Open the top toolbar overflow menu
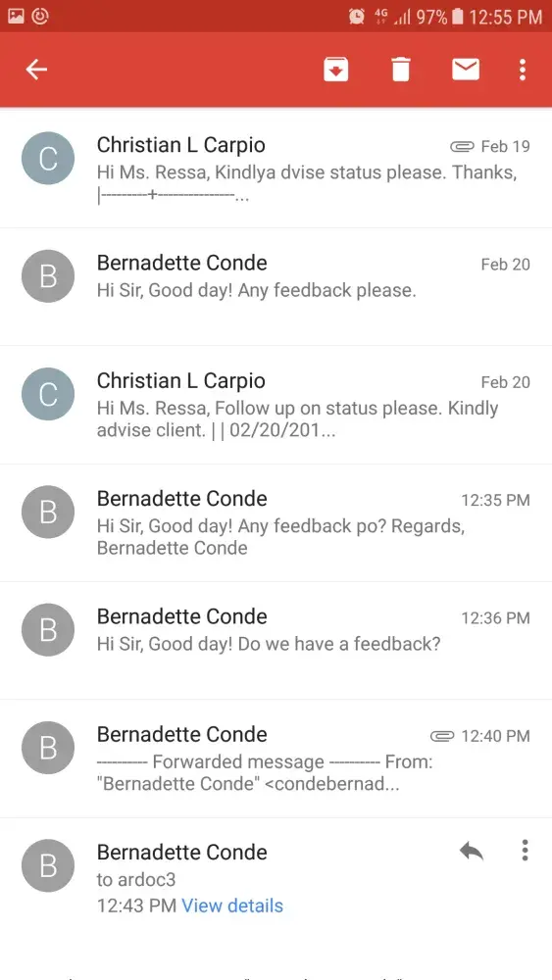Viewport: 552px width, 980px height. (523, 70)
